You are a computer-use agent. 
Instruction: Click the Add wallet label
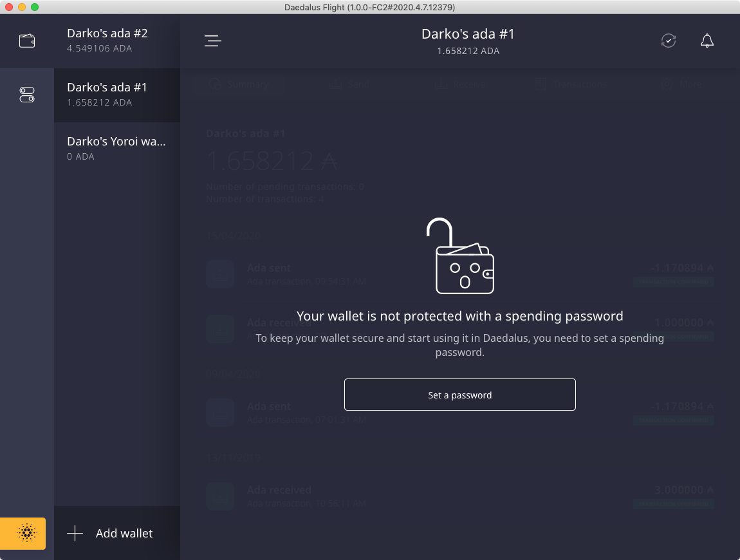coord(124,534)
